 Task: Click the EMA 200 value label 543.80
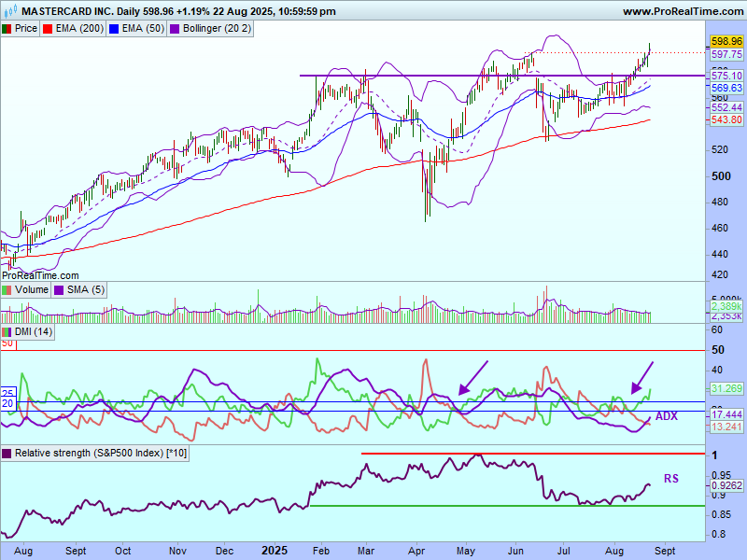coord(726,120)
